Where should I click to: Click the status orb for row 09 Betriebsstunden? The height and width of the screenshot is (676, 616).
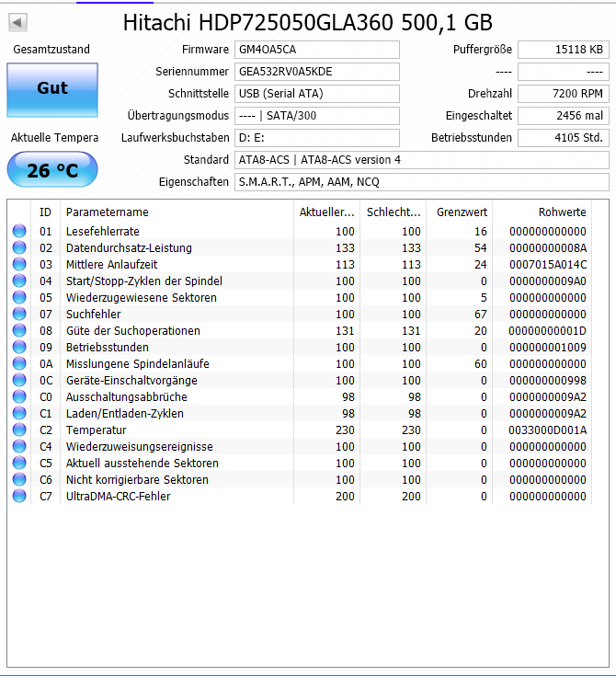[x=19, y=347]
